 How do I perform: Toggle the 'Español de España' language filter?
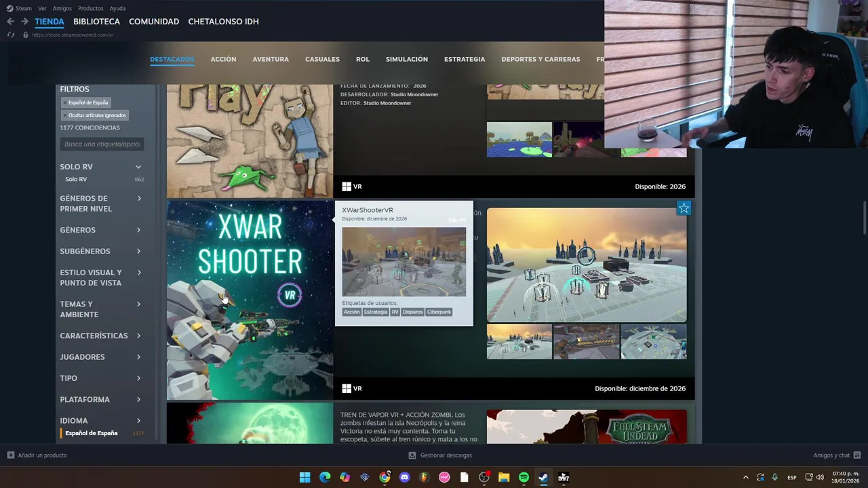click(x=92, y=433)
